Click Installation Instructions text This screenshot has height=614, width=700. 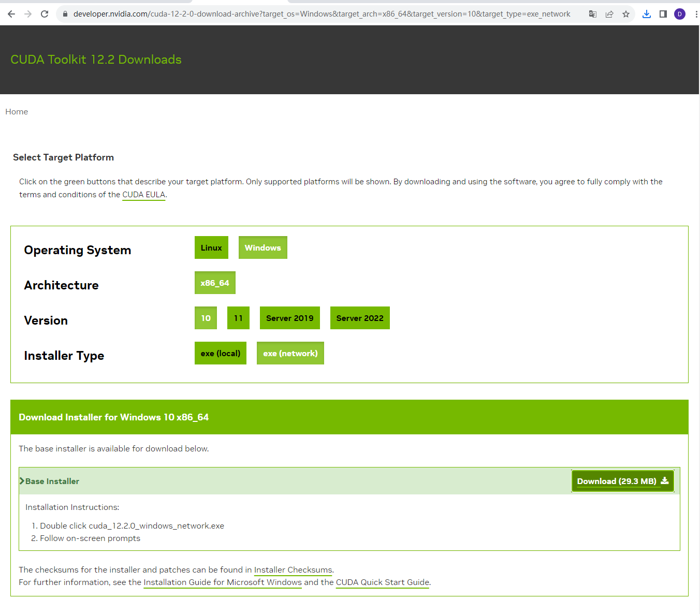click(x=72, y=507)
